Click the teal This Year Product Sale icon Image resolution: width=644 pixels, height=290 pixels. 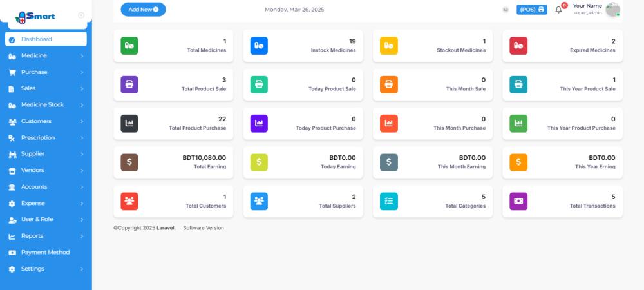click(x=518, y=84)
